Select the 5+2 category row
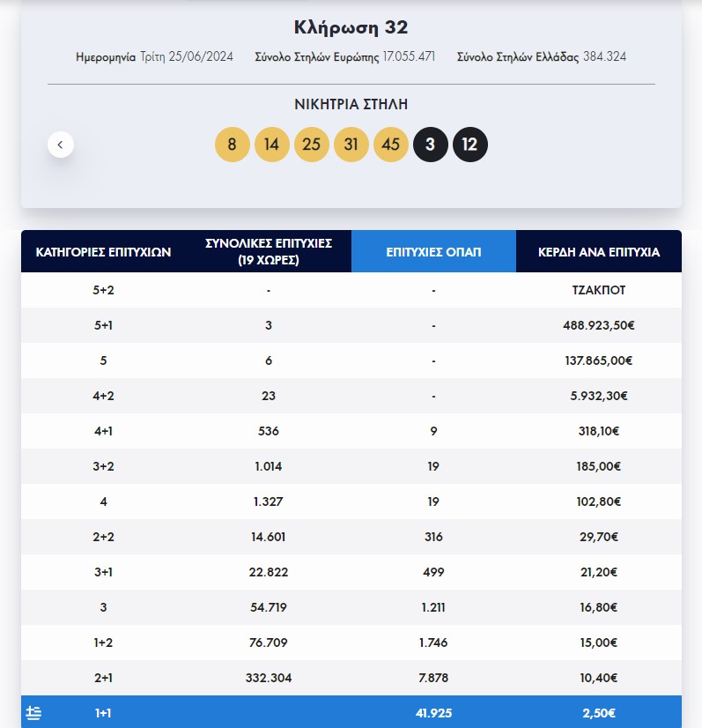 [x=103, y=289]
